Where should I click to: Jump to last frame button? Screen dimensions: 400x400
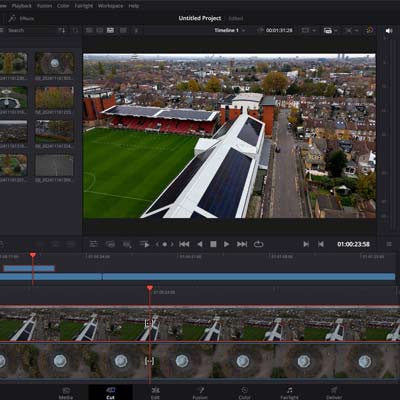coord(242,244)
